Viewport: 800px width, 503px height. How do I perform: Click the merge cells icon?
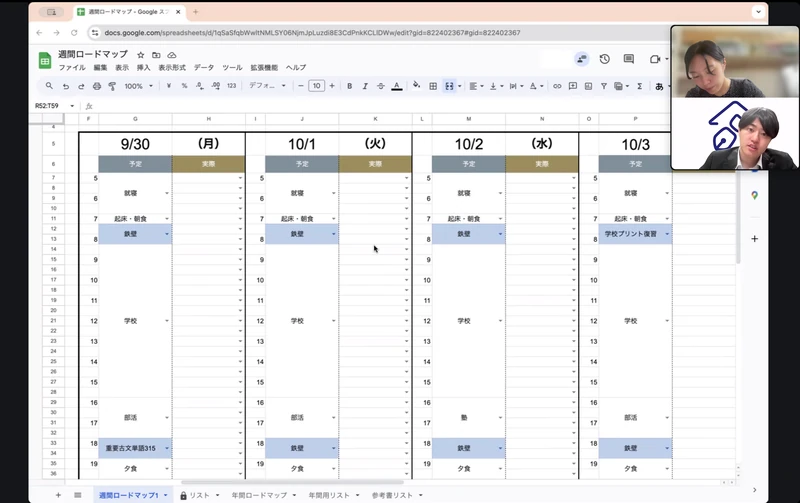449,86
